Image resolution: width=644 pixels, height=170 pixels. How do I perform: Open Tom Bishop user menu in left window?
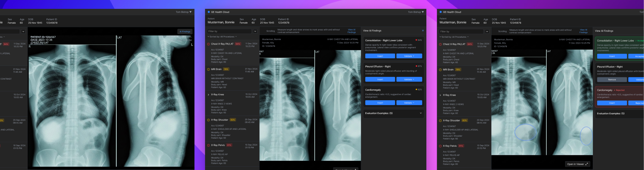(x=184, y=12)
